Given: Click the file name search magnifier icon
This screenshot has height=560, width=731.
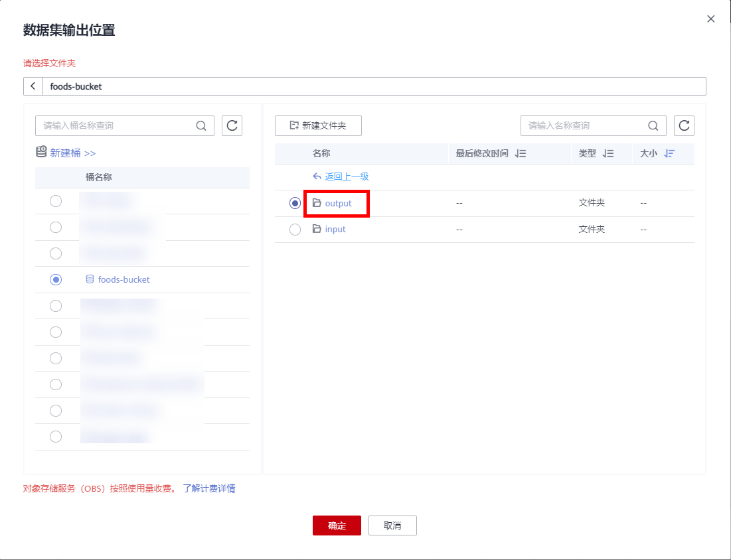Looking at the screenshot, I should point(653,125).
